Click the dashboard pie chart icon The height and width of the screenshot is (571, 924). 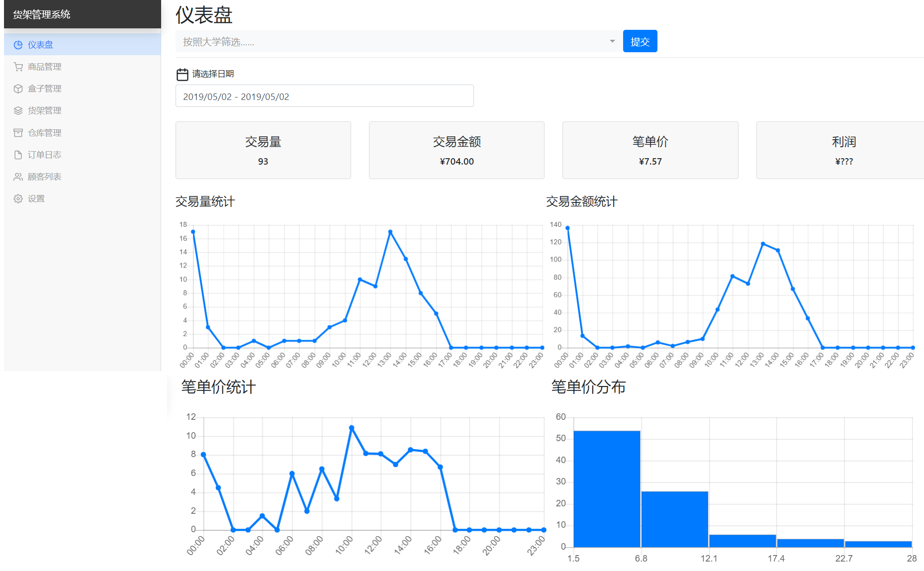click(x=18, y=45)
